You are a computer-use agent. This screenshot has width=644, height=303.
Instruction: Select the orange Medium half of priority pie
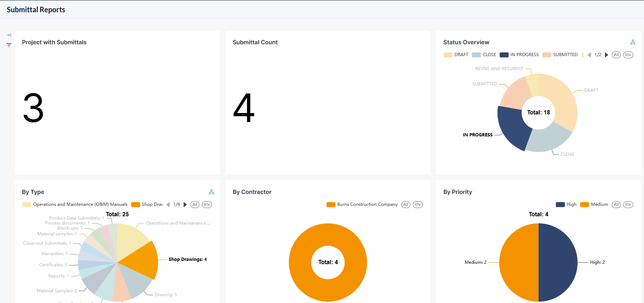point(519,262)
